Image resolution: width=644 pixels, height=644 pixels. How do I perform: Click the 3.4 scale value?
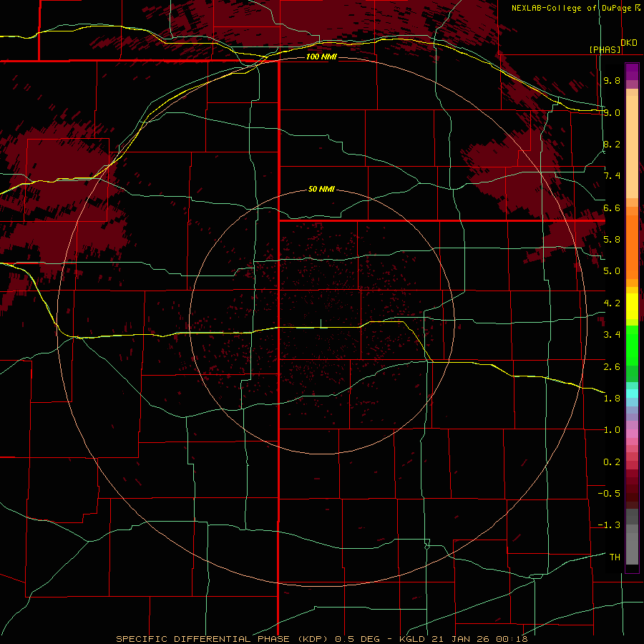pos(612,335)
